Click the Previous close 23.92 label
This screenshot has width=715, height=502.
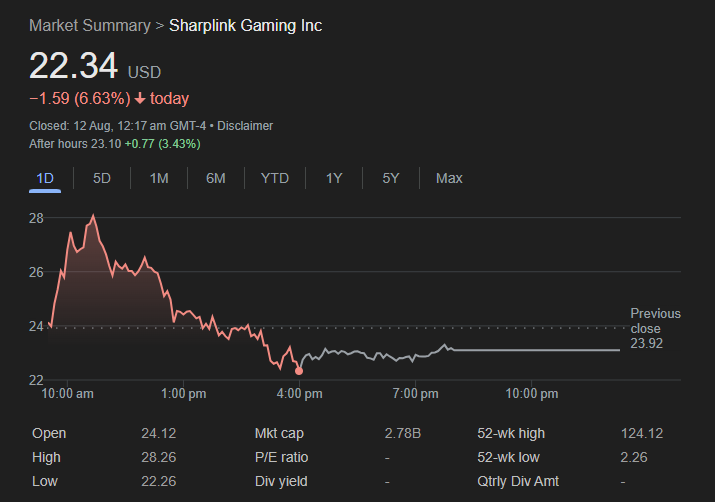pos(654,328)
